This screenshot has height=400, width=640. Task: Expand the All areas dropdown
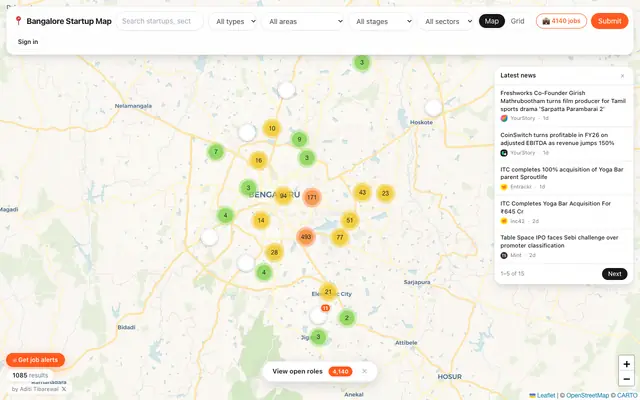pos(305,21)
